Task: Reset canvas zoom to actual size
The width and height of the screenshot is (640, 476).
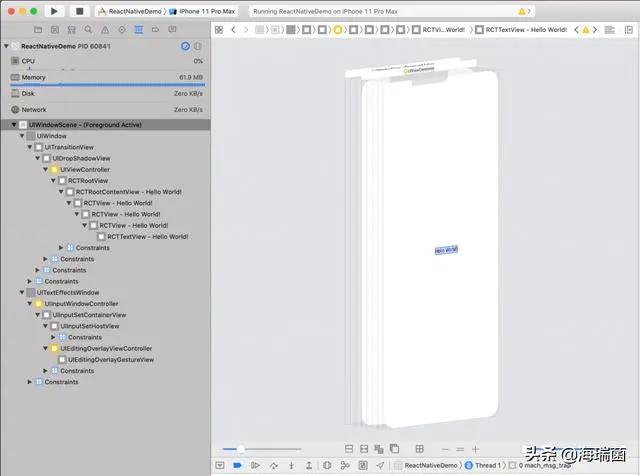Action: [x=460, y=449]
